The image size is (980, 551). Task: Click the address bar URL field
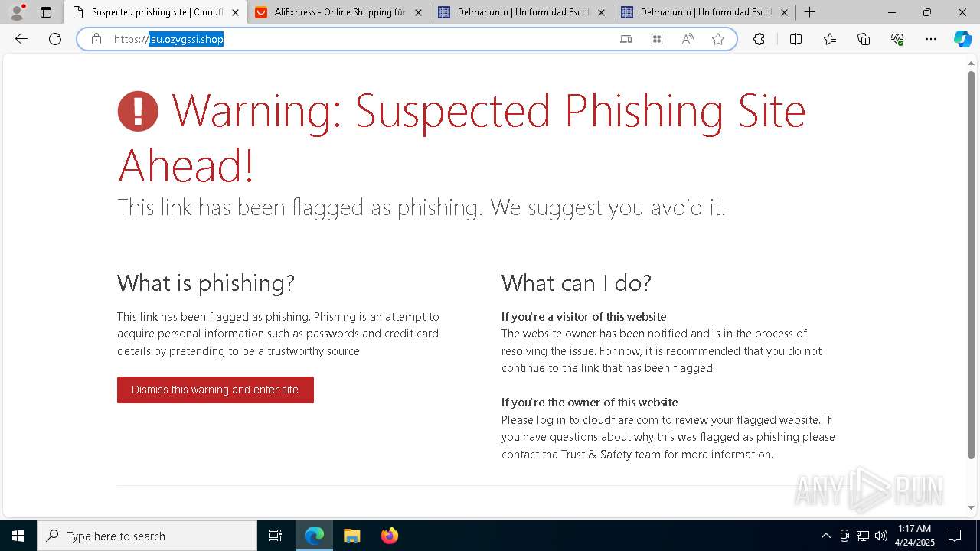click(x=360, y=39)
